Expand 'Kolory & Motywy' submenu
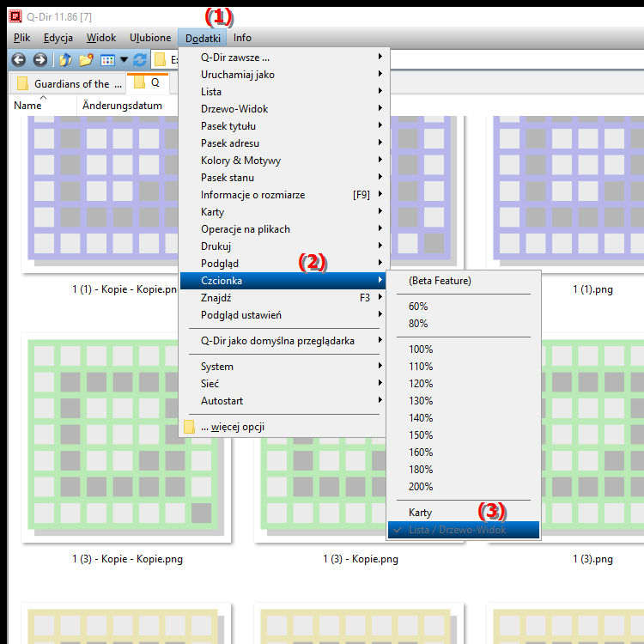644x644 pixels. click(284, 161)
